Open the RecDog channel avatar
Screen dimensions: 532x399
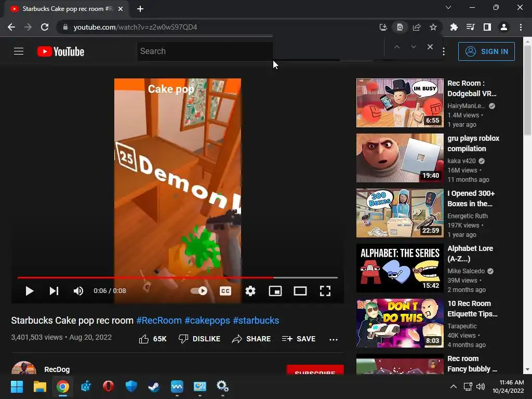pyautogui.click(x=24, y=368)
